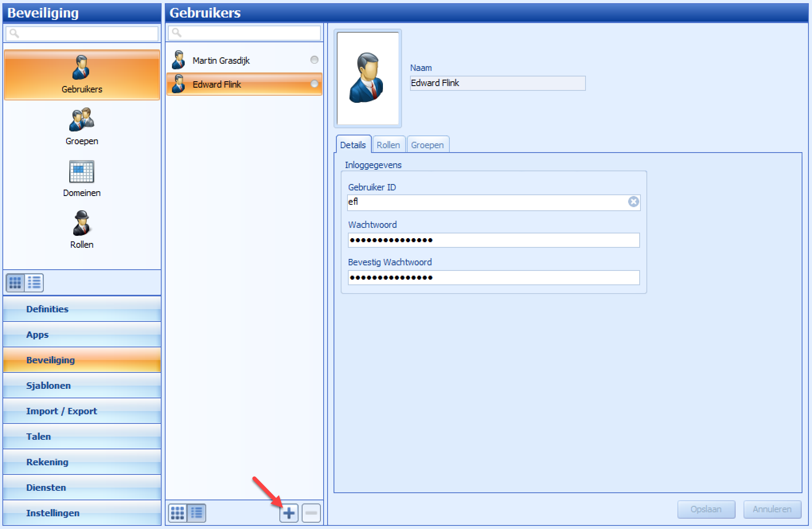Add a new user with plus button

pos(289,513)
